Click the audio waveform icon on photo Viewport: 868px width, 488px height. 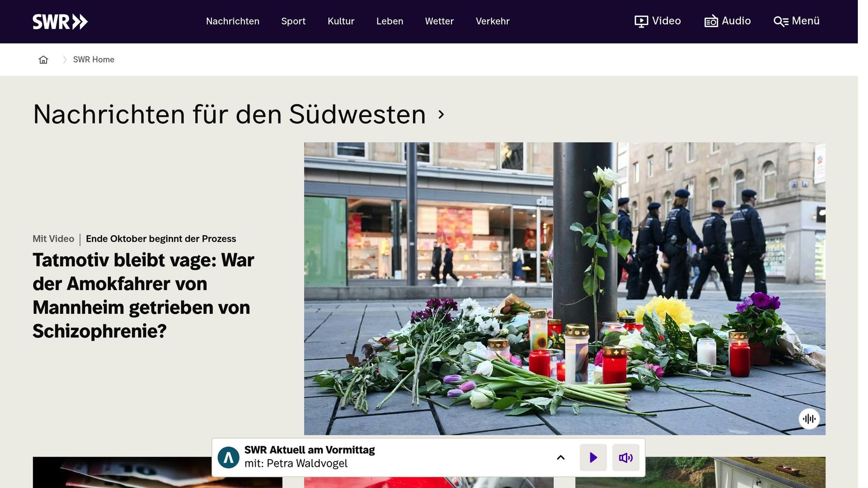click(809, 419)
